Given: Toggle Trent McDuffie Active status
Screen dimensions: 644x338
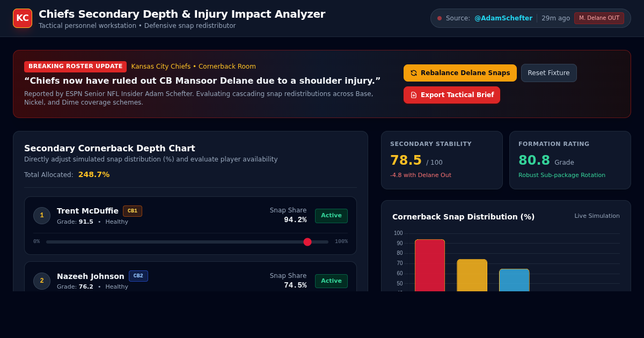Looking at the screenshot, I should [331, 216].
